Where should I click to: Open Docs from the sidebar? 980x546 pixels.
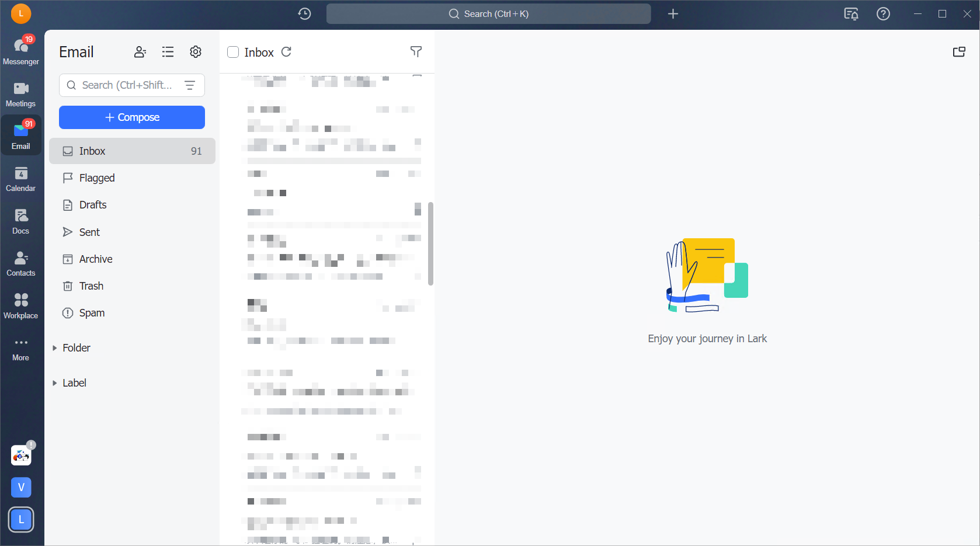click(21, 221)
